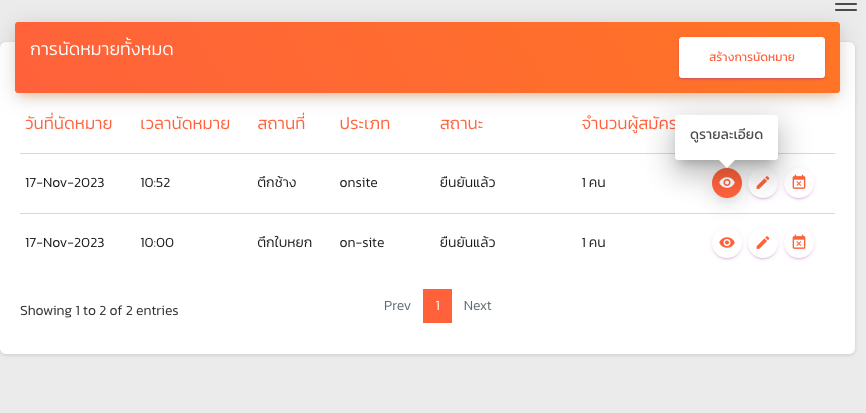Sort by สถานที่ column header

(280, 124)
